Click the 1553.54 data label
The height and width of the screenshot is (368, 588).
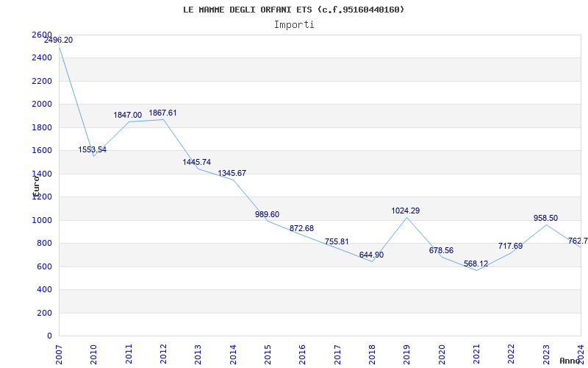coord(93,150)
